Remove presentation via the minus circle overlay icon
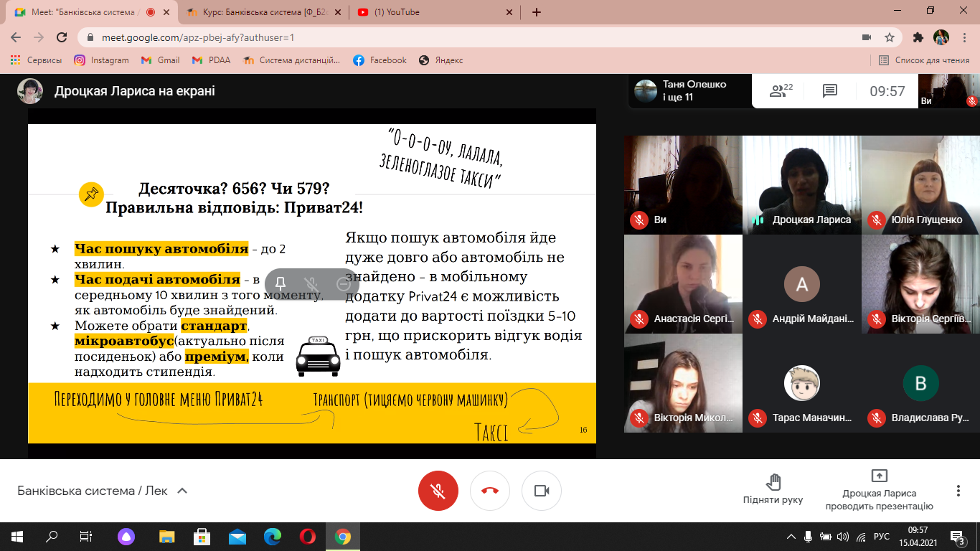The height and width of the screenshot is (551, 980). pos(343,283)
